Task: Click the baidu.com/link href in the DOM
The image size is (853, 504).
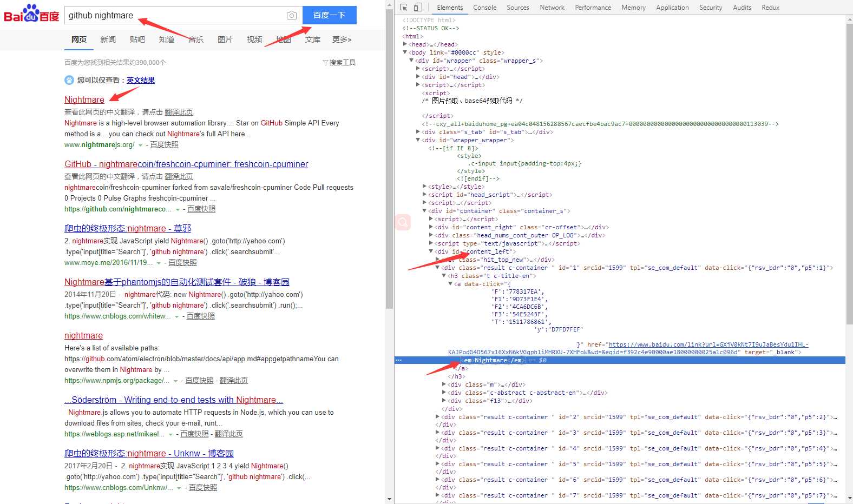Action: (628, 348)
